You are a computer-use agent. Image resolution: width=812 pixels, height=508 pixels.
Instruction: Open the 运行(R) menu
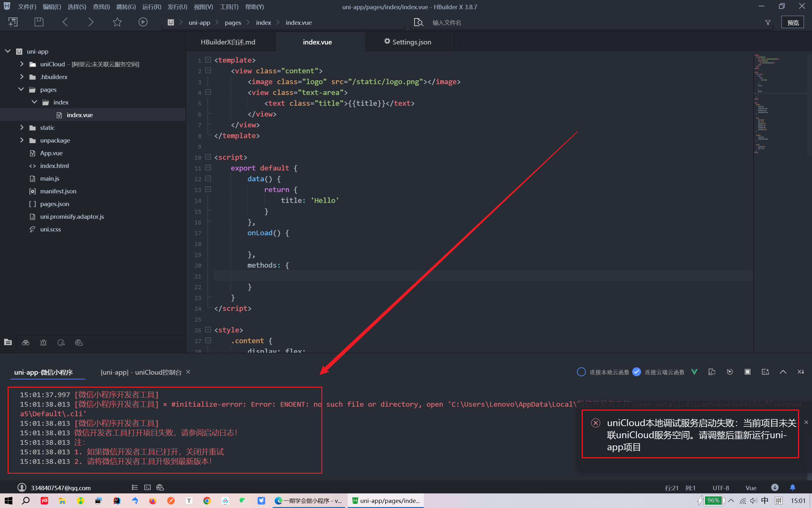tap(152, 7)
